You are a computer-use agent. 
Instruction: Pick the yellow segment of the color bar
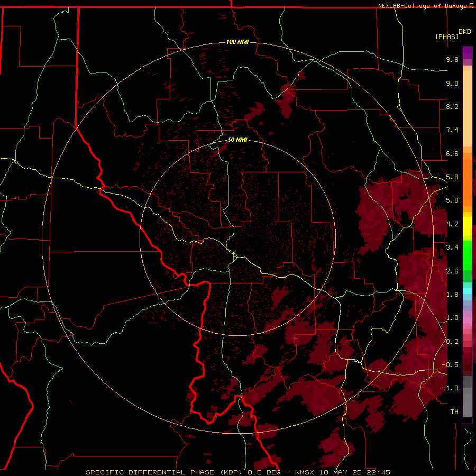pos(467,226)
